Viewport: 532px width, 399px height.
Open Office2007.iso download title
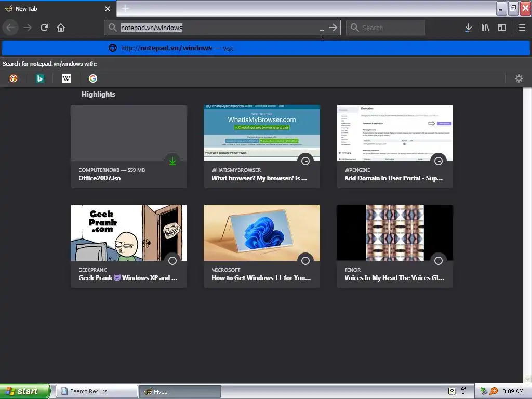click(x=99, y=178)
